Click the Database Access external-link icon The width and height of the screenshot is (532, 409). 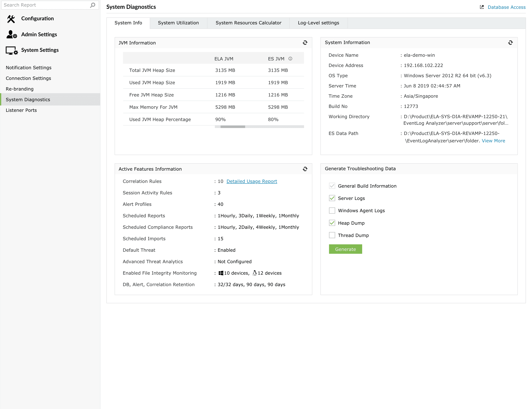tap(482, 7)
